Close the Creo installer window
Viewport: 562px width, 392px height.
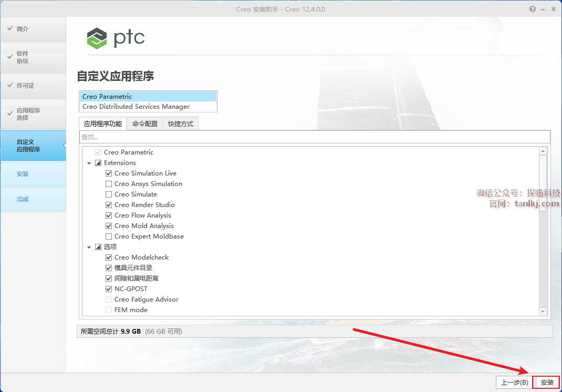(x=554, y=9)
